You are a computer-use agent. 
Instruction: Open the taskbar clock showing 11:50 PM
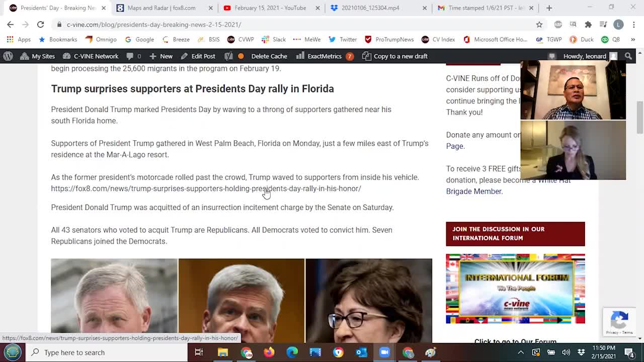(x=603, y=352)
